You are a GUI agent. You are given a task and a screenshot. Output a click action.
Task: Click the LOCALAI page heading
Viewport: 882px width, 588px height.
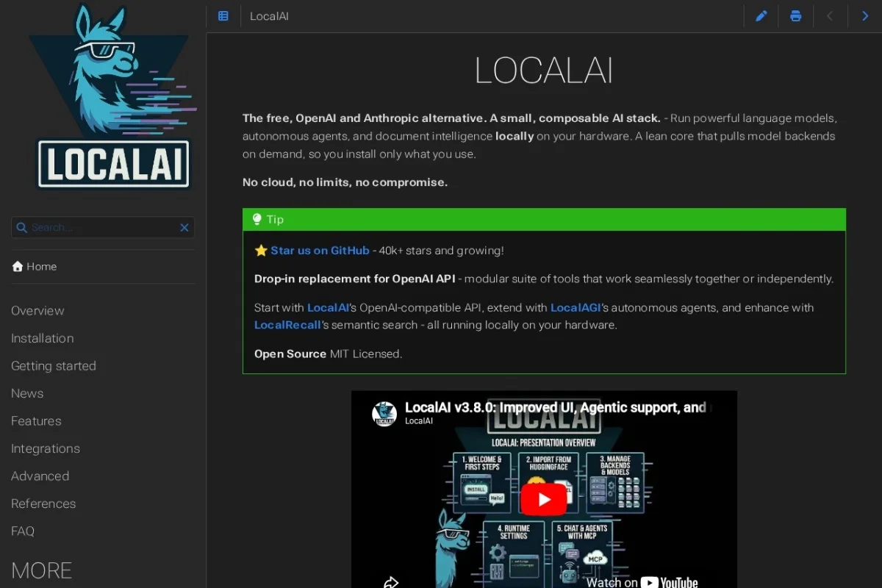click(x=544, y=71)
